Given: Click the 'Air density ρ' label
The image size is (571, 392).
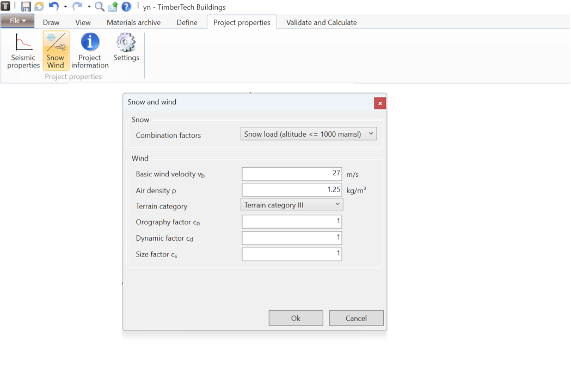Looking at the screenshot, I should click(156, 191).
